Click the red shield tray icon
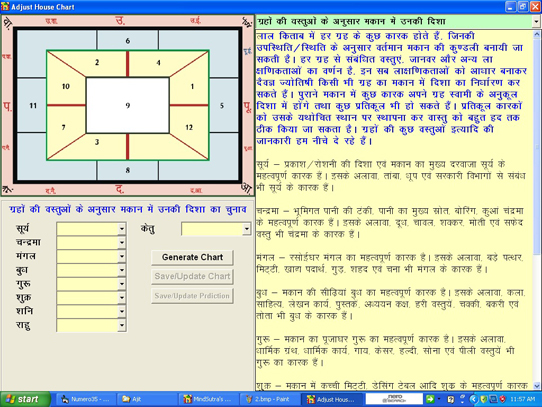Screen dimensions: 542x407 click(503, 399)
